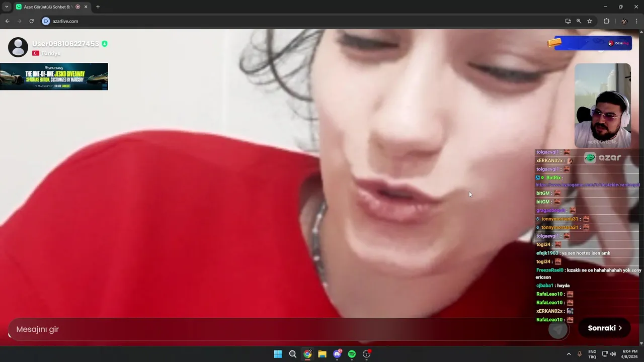
Task: Click the site info camera icon in address bar
Action: pos(46,21)
